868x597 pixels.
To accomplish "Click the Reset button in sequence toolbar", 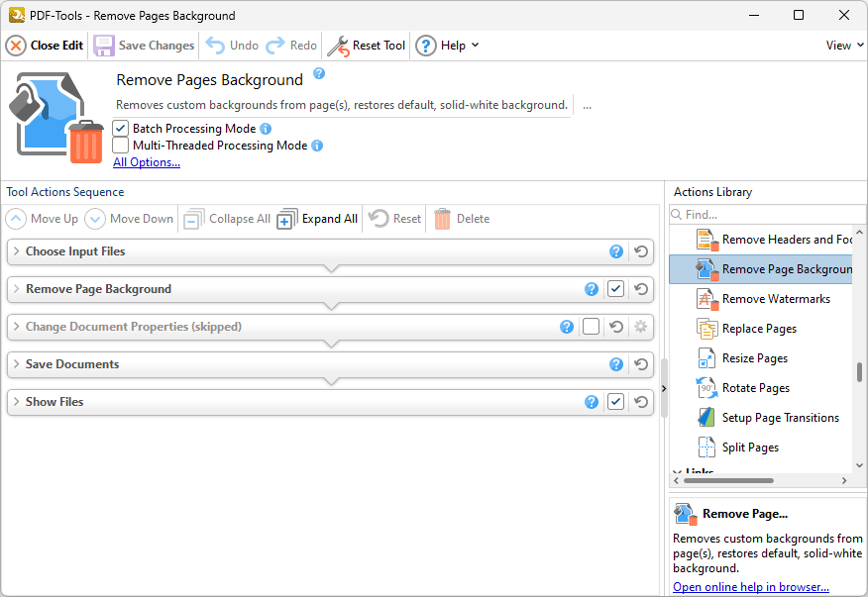I will click(x=394, y=219).
